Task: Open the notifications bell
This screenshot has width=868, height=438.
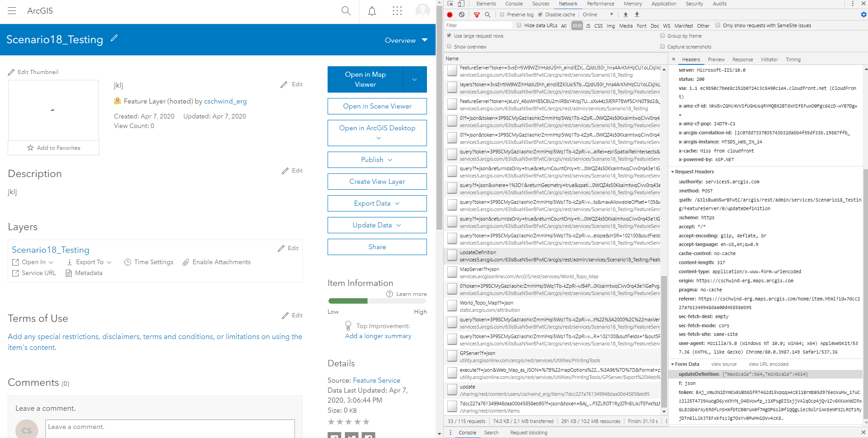Action: coord(372,11)
